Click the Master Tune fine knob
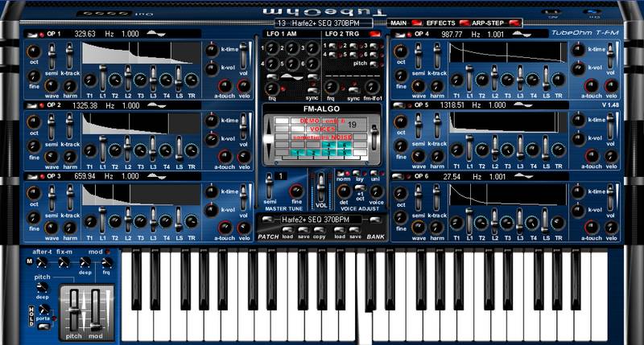 pyautogui.click(x=296, y=191)
